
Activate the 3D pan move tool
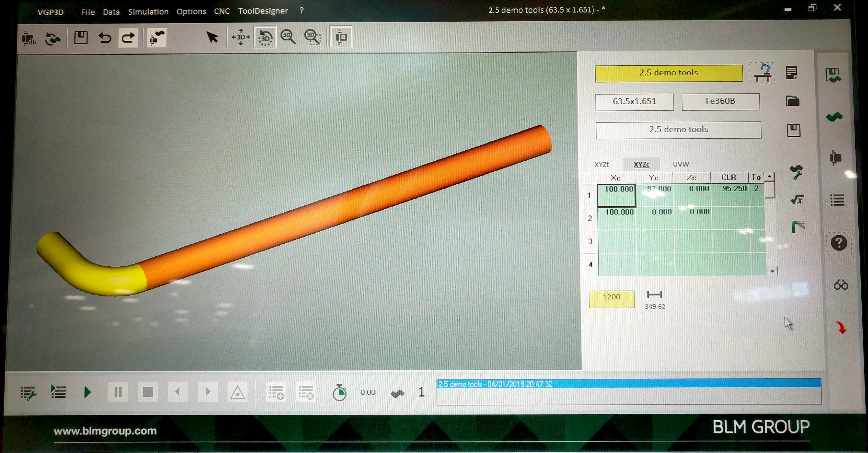(241, 37)
